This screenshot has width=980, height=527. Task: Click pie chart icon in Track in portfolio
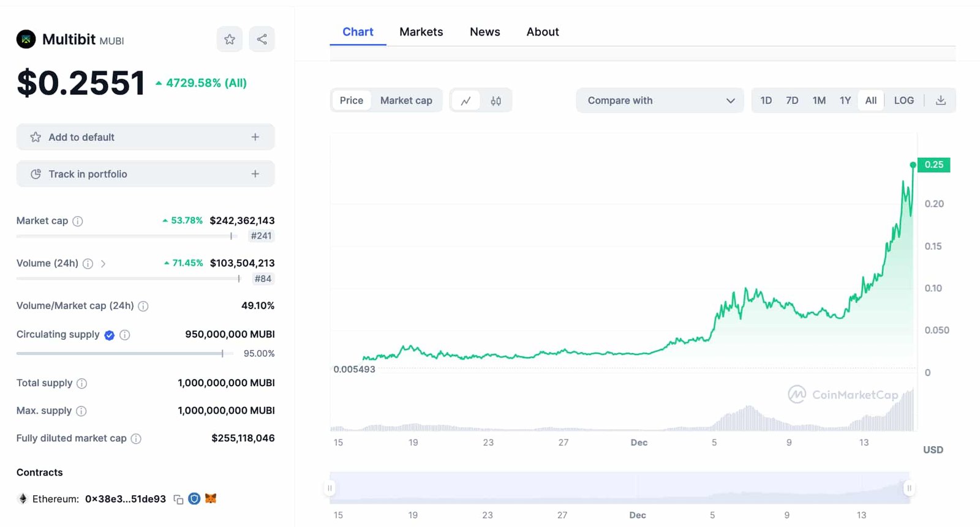pyautogui.click(x=36, y=174)
